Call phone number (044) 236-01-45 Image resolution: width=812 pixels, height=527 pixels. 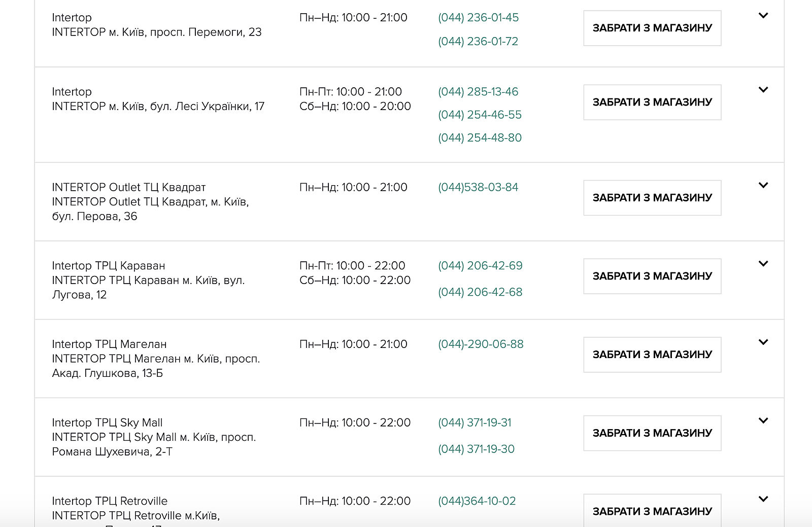pyautogui.click(x=478, y=18)
